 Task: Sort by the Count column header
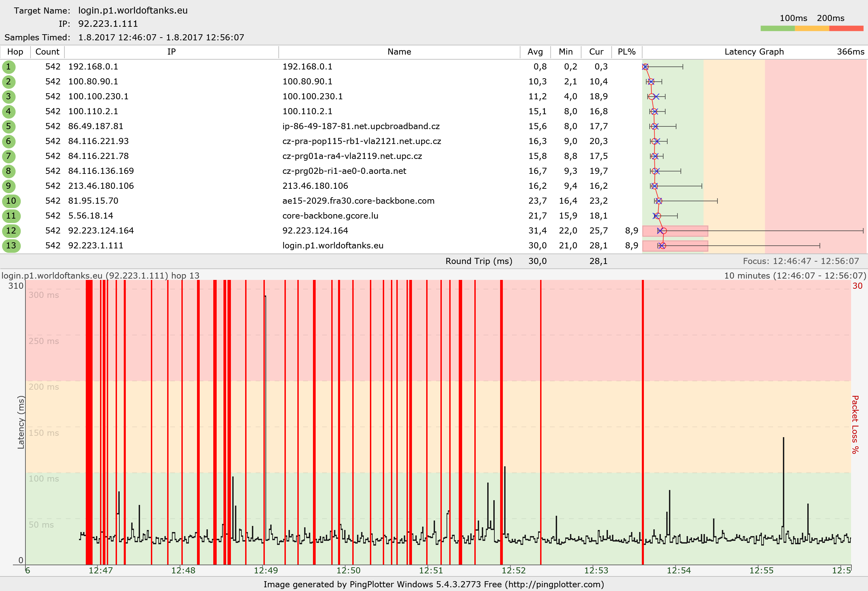point(47,52)
